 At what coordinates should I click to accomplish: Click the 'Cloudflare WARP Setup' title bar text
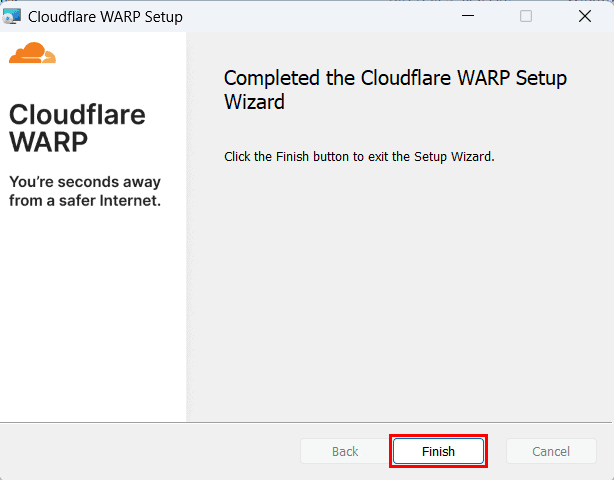(x=105, y=17)
